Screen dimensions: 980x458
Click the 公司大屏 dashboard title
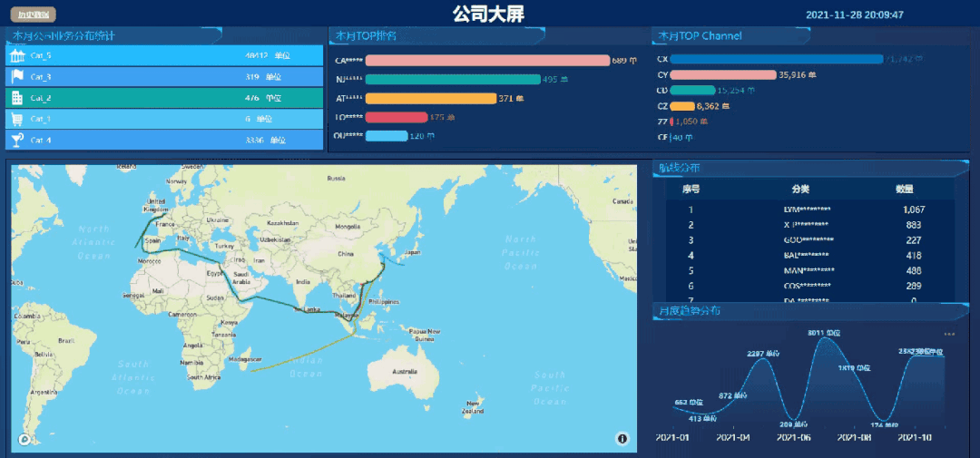489,14
